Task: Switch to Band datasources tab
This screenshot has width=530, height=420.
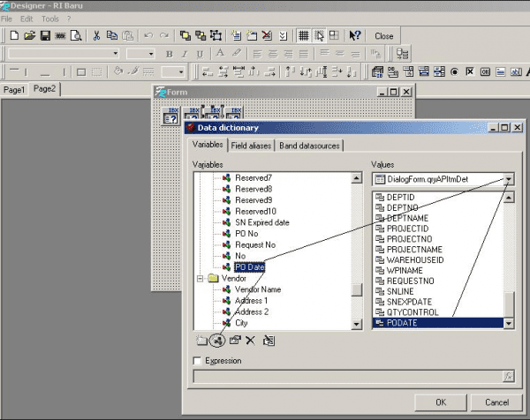Action: click(309, 146)
